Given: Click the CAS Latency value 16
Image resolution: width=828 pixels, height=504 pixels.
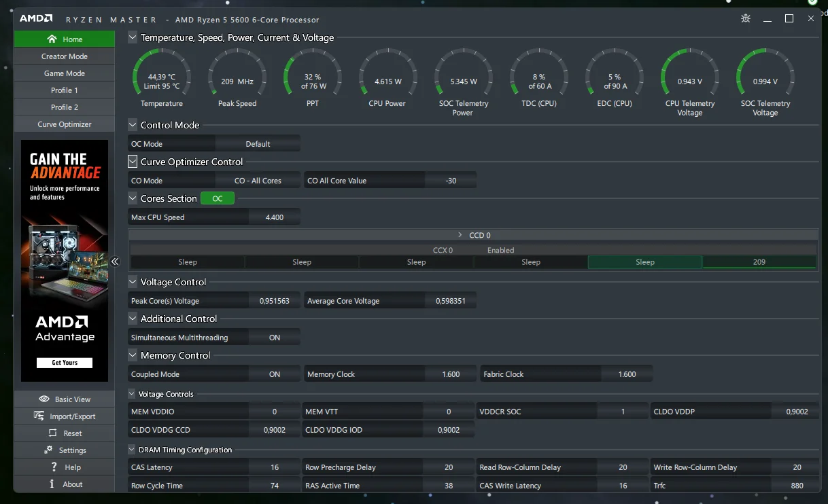Looking at the screenshot, I should point(275,467).
